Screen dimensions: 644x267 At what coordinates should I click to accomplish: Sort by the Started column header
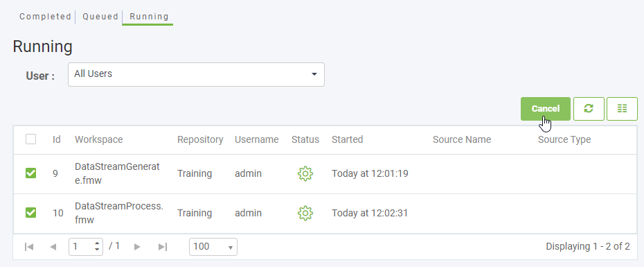pos(348,139)
